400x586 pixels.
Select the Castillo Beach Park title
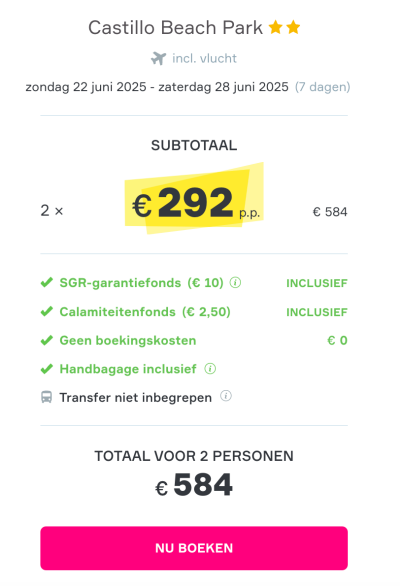pyautogui.click(x=175, y=28)
